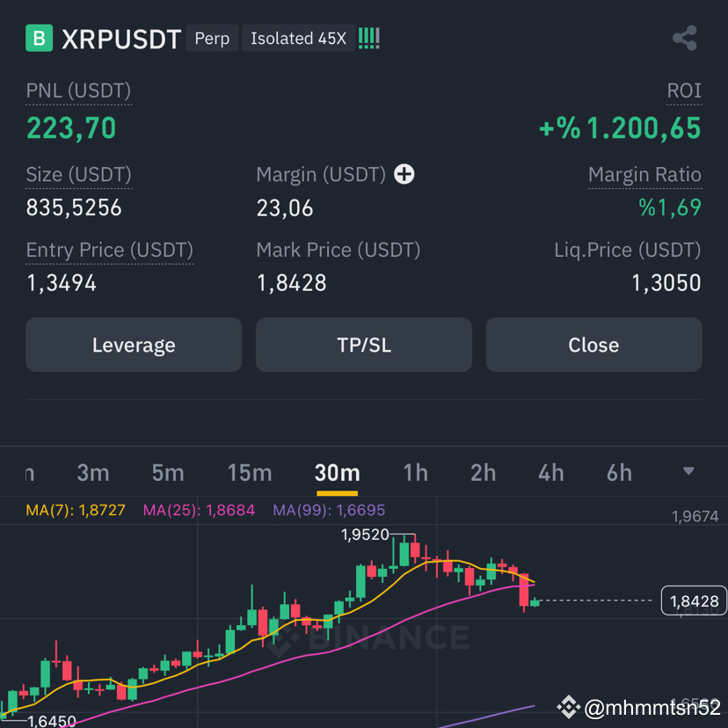Open the XRPUSDT pair title
This screenshot has height=728, width=728.
[121, 39]
